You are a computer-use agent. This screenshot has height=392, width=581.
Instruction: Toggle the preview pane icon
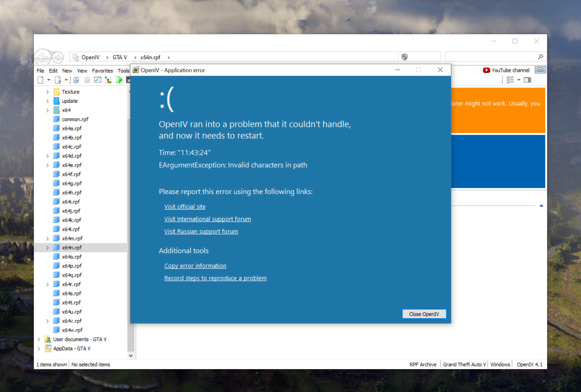click(x=527, y=80)
